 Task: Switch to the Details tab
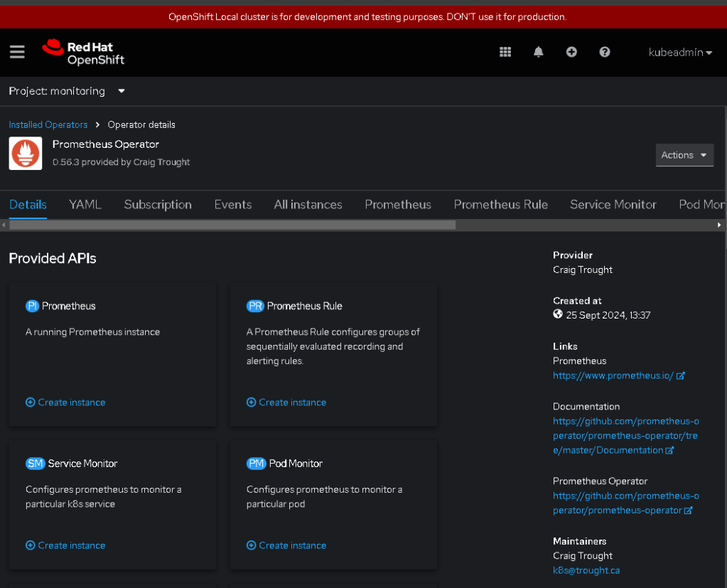(28, 205)
